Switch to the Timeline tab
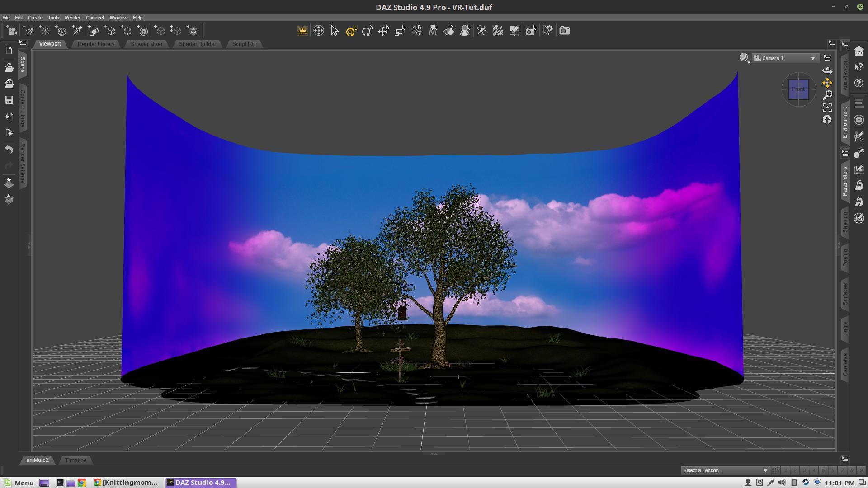868x488 pixels. pos(75,460)
